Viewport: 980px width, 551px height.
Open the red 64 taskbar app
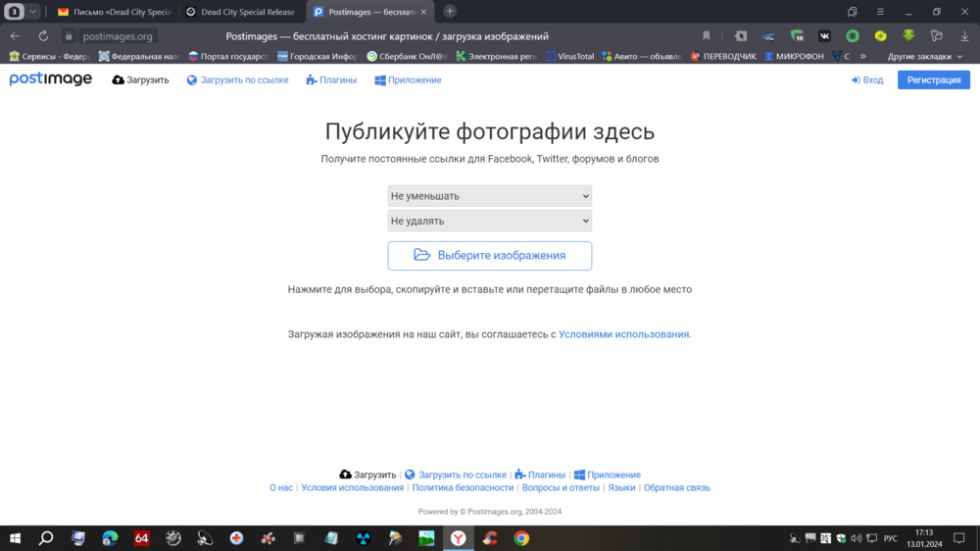(x=142, y=538)
